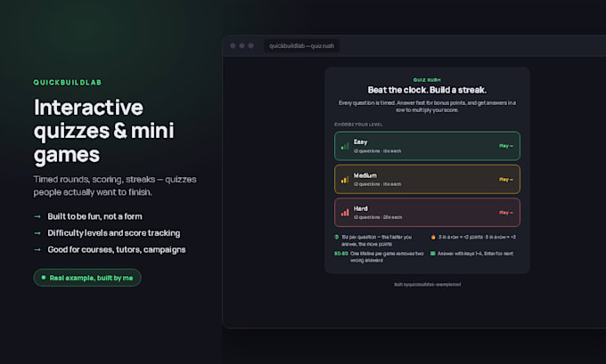Select the Hard level title

click(361, 208)
